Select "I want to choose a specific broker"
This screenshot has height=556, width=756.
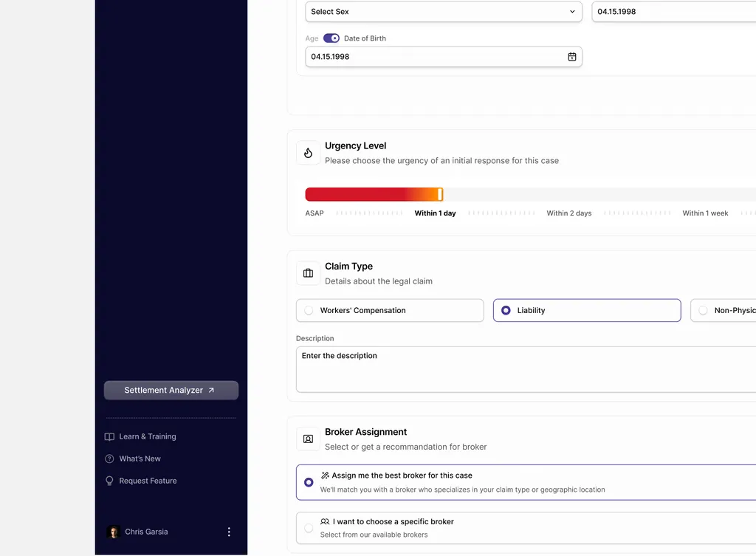(x=526, y=528)
